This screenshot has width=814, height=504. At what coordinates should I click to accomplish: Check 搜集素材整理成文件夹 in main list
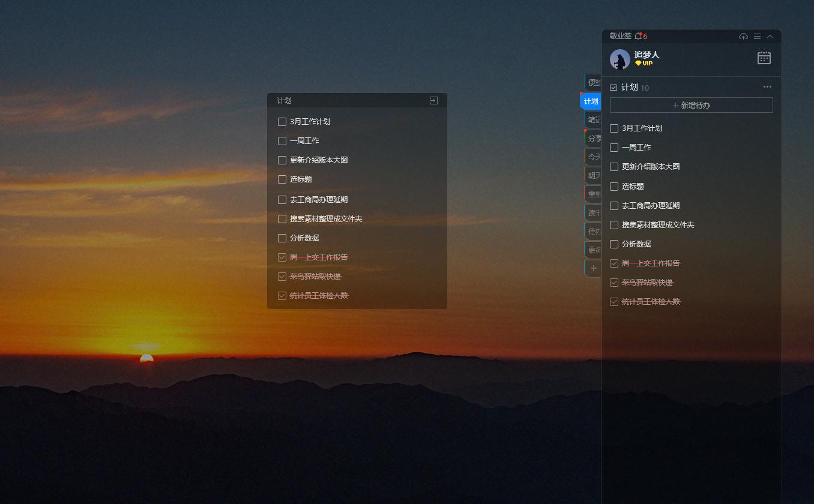pos(614,225)
